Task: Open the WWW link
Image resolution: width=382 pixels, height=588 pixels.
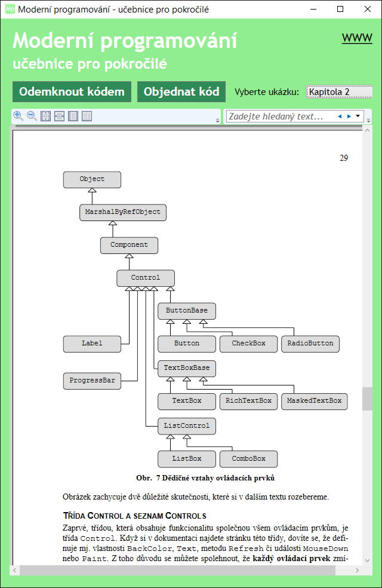Action: coord(357,38)
